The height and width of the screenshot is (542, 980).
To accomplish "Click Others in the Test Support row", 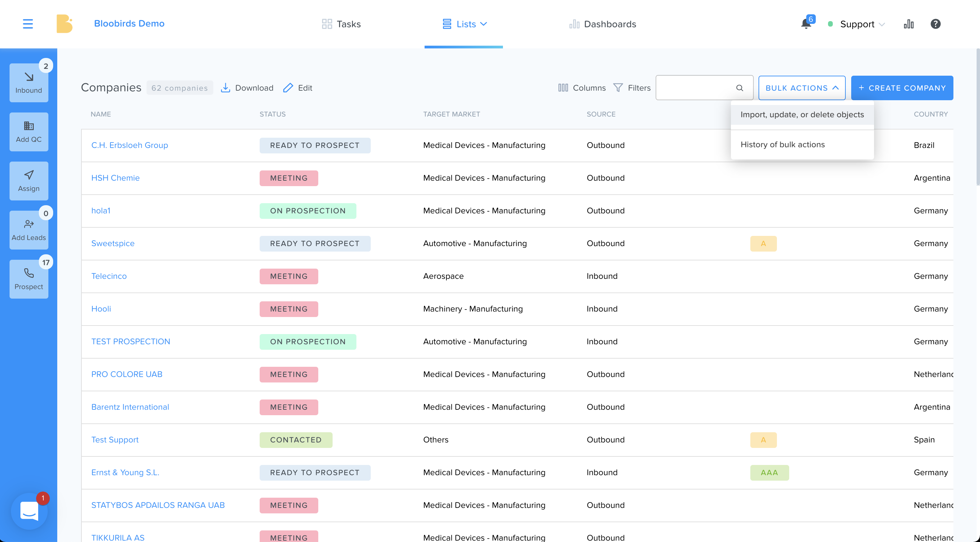I will [x=435, y=440].
